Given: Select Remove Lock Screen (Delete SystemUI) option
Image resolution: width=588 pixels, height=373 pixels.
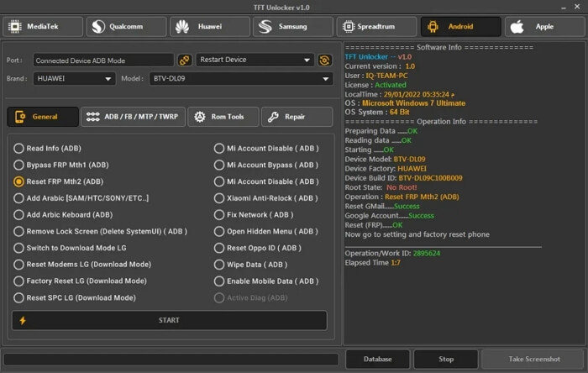Looking at the screenshot, I should click(100, 231).
